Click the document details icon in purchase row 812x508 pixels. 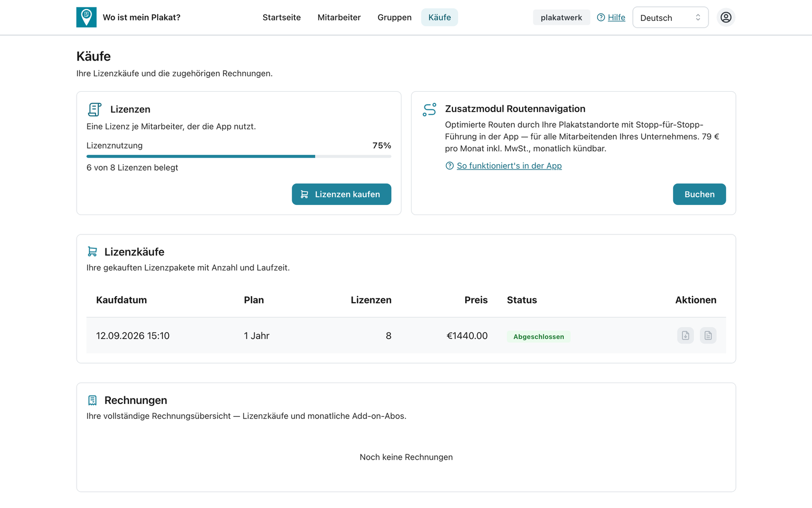click(708, 336)
